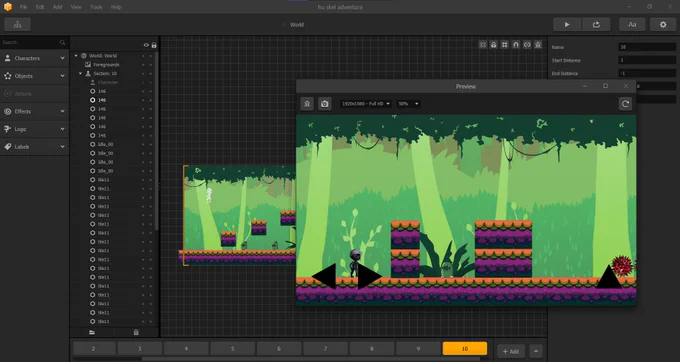This screenshot has height=362, width=680.
Task: Click the folder icon below the outliner
Action: [x=92, y=333]
